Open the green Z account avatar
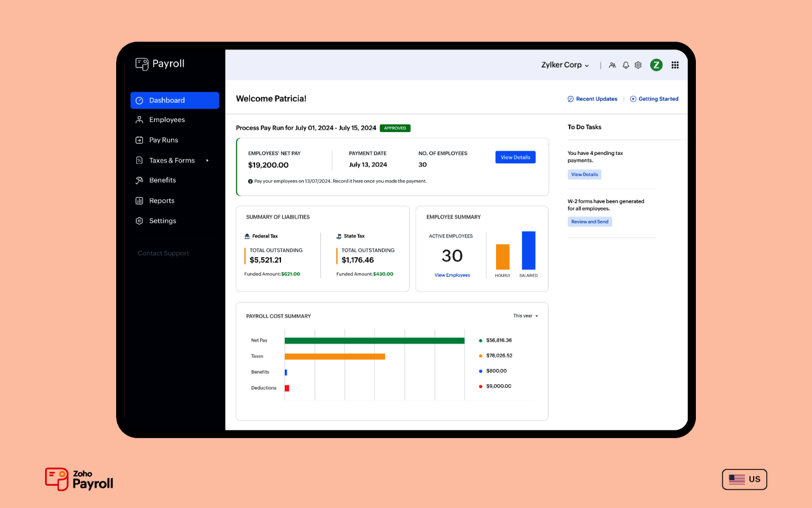The image size is (812, 508). (656, 65)
